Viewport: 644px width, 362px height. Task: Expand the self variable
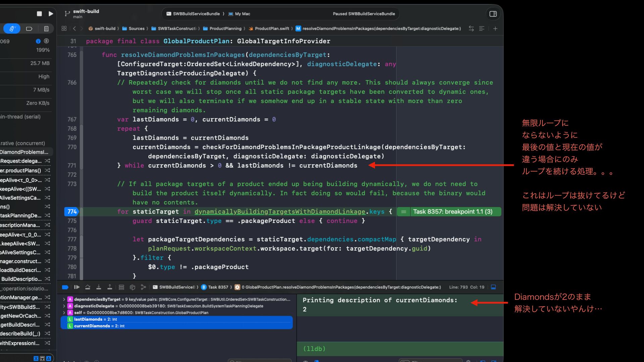(x=64, y=313)
